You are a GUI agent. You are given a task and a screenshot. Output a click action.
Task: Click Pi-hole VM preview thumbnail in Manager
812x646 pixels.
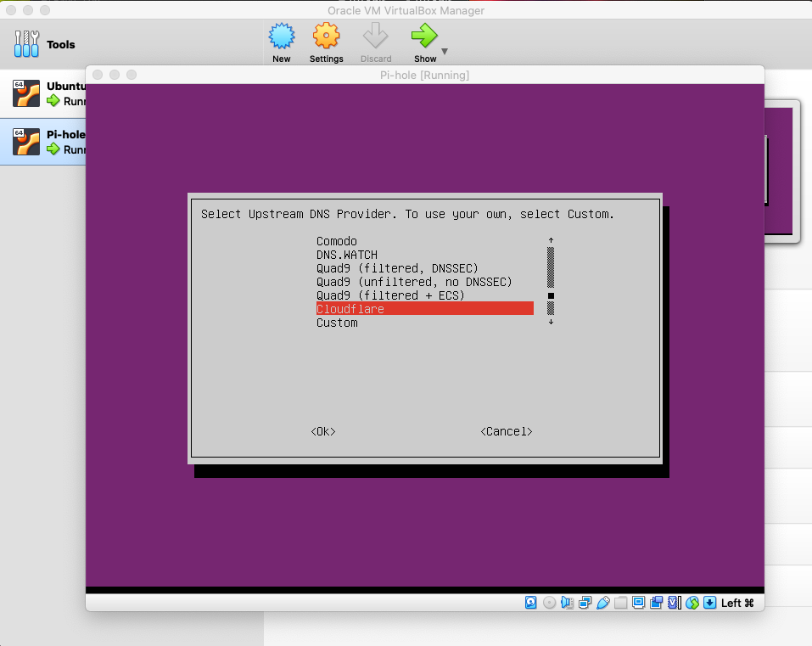pos(781,171)
